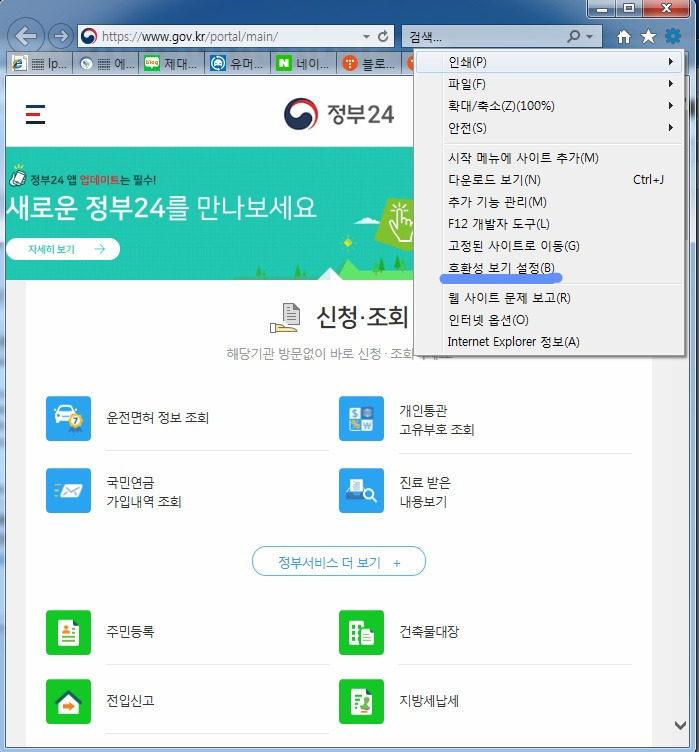Click the 자세히 보기 banner button
The width and height of the screenshot is (699, 752).
[x=63, y=249]
